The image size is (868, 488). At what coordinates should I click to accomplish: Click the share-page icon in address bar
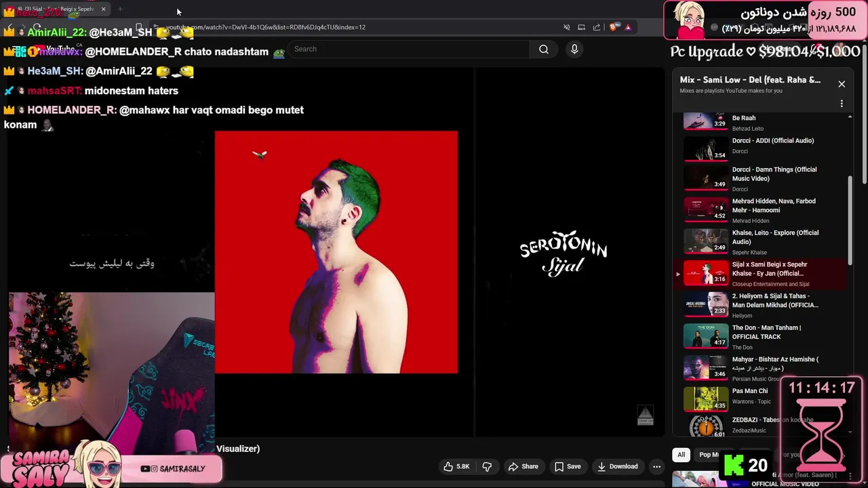597,27
